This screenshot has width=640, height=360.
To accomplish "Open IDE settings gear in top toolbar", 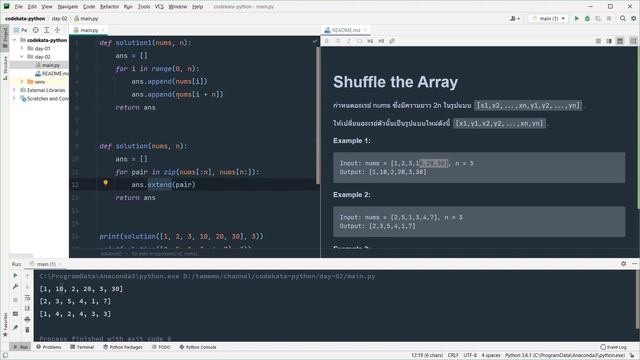I will pyautogui.click(x=633, y=18).
